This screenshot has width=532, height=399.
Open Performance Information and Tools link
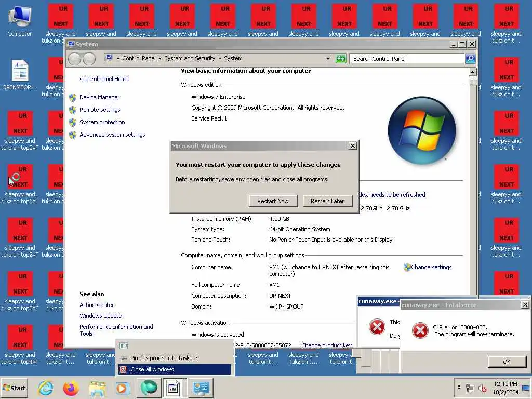coord(116,330)
